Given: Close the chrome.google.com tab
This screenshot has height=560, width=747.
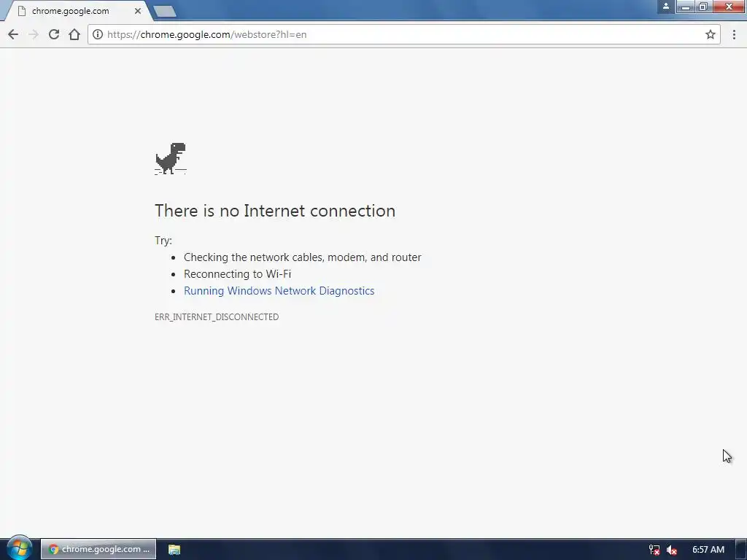Looking at the screenshot, I should 138,10.
